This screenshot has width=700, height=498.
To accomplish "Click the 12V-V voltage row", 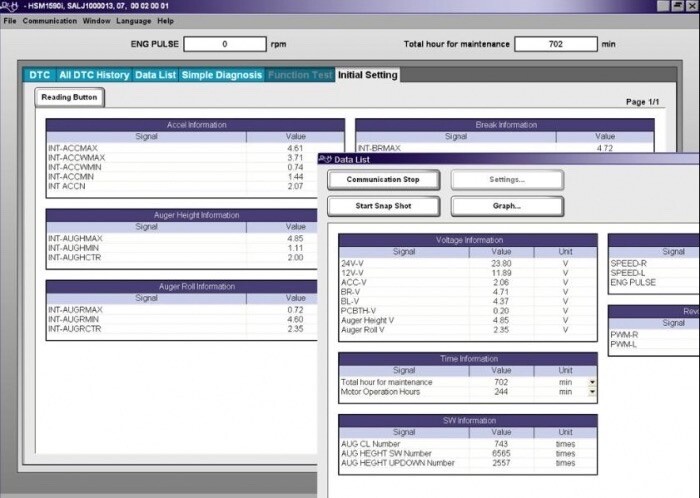I will [x=468, y=273].
